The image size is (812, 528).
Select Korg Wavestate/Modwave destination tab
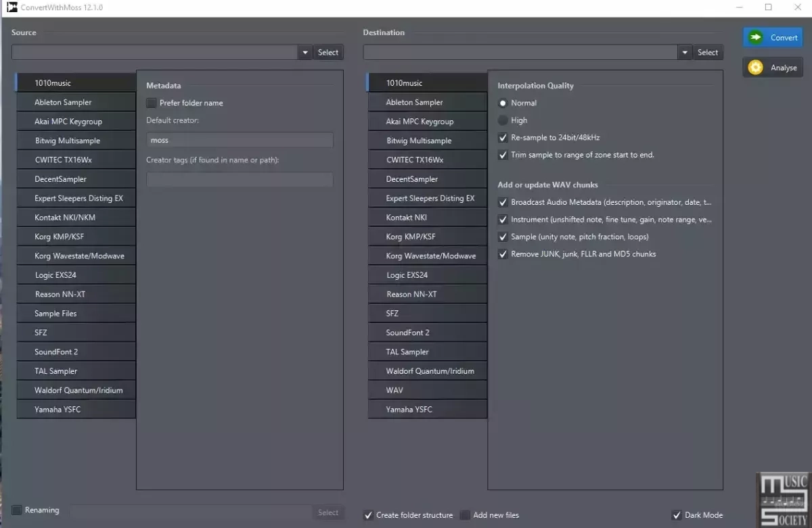tap(428, 256)
